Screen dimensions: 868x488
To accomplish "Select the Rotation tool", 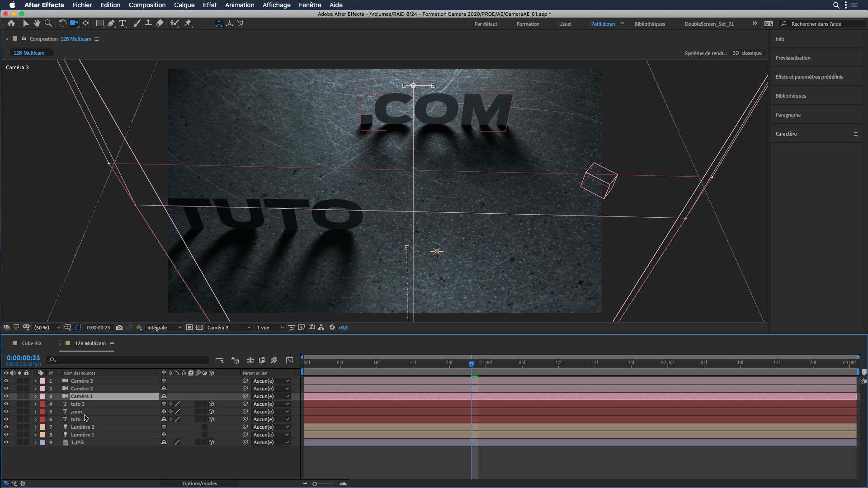I will [62, 23].
